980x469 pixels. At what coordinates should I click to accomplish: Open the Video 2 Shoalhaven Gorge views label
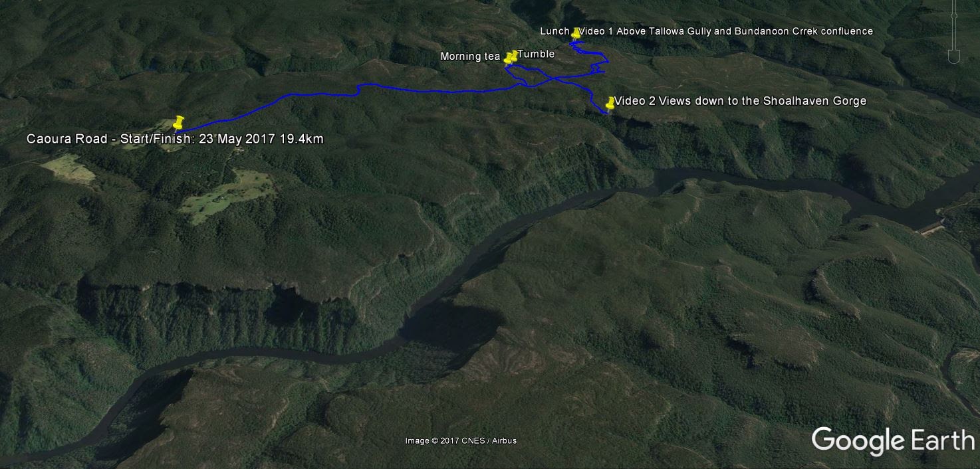point(740,101)
